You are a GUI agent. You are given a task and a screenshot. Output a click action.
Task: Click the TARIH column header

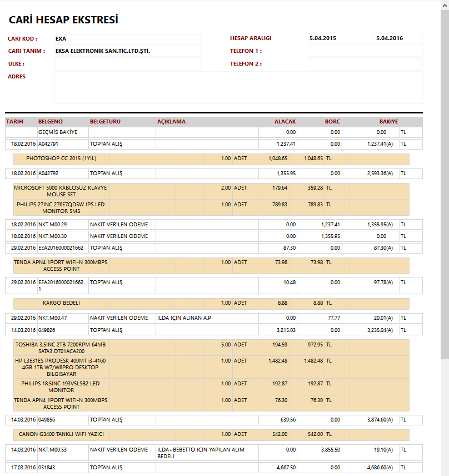(x=14, y=122)
